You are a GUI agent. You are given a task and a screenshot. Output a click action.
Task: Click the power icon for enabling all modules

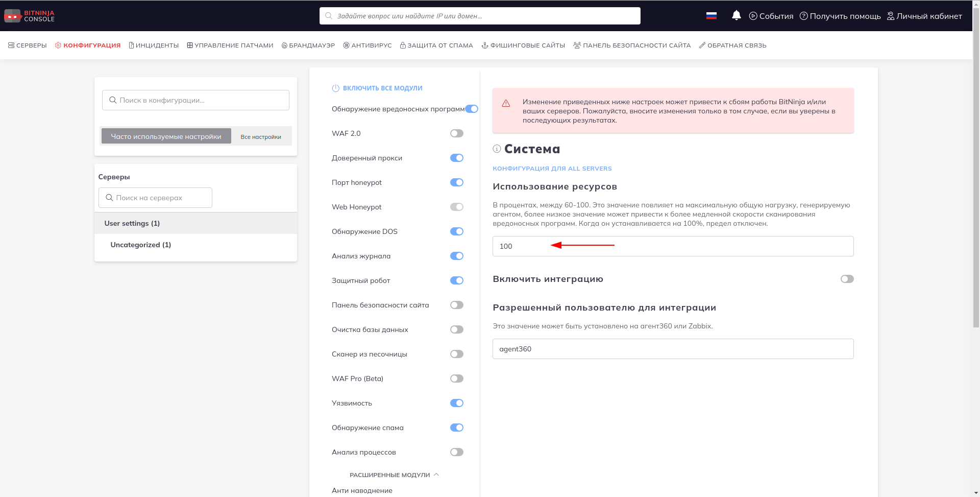335,88
